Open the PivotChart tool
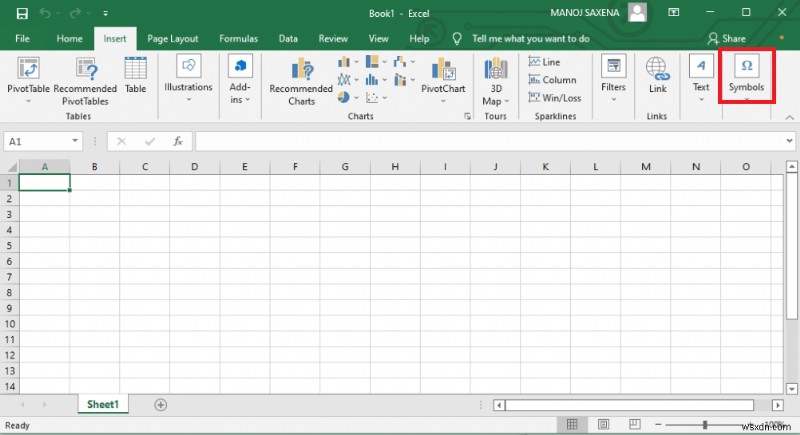Viewport: 800px width, 435px height. [x=443, y=81]
